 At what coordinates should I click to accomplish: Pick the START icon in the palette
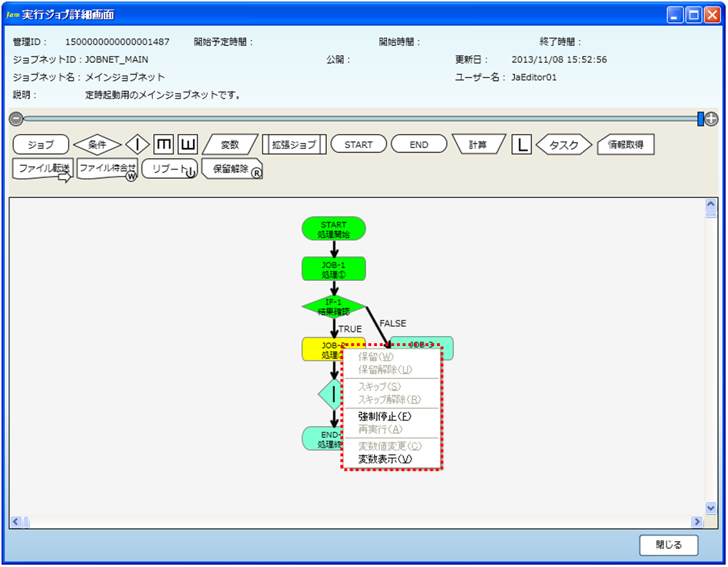(x=358, y=144)
